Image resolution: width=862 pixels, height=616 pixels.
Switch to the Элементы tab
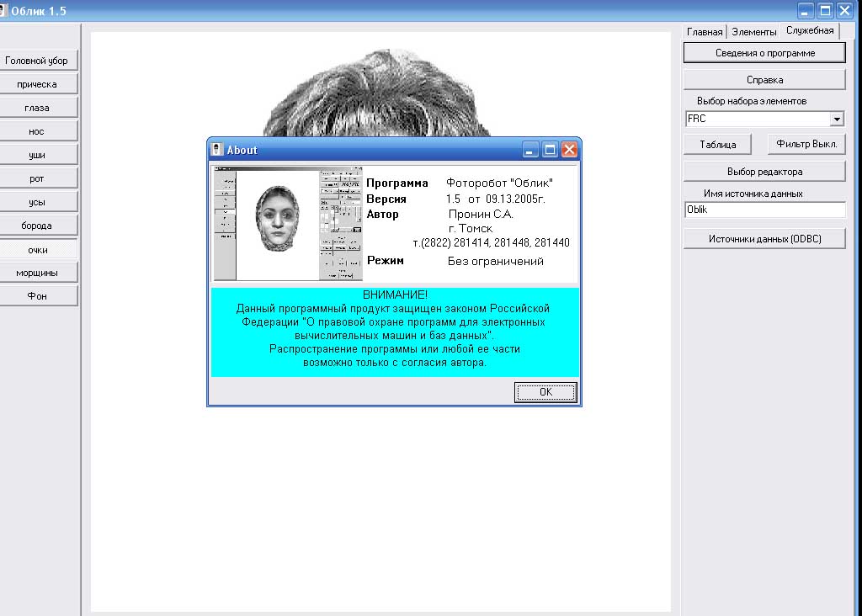tap(753, 32)
